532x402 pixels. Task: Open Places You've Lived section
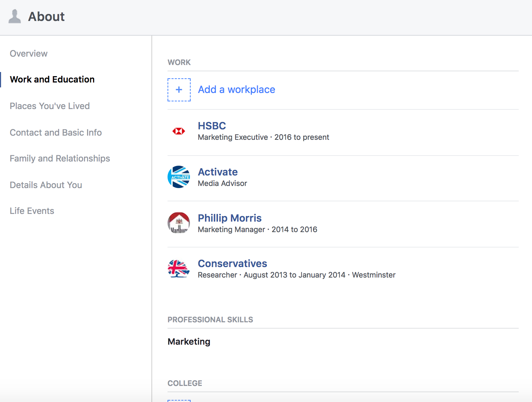(50, 106)
